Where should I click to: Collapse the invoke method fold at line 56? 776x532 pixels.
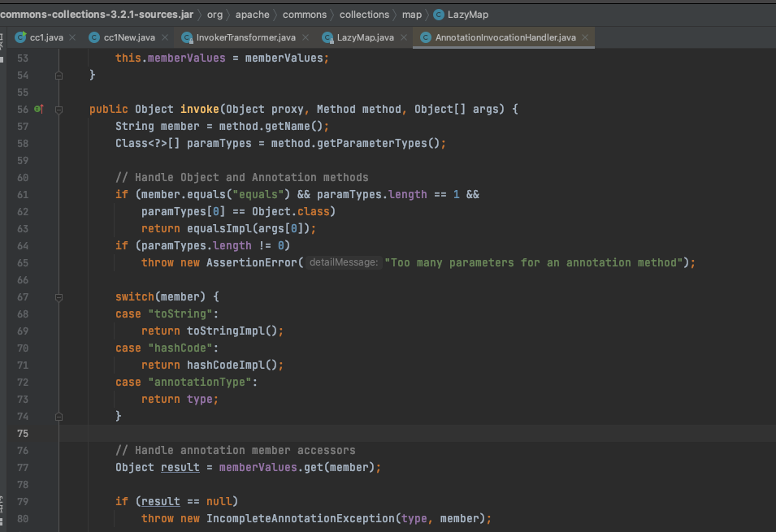(x=59, y=110)
